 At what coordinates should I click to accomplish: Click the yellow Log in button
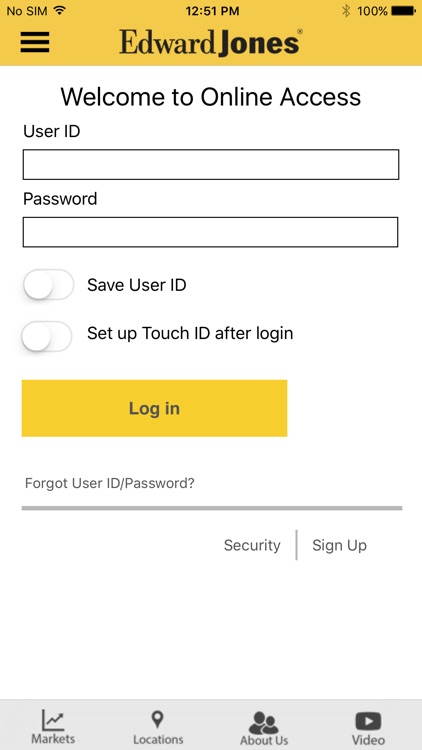coord(155,408)
